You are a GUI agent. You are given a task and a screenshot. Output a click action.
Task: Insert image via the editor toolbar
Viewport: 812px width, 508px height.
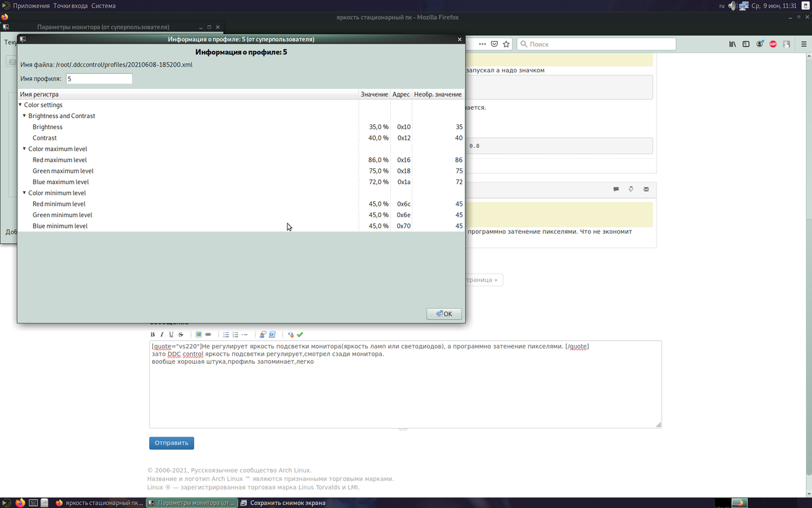pyautogui.click(x=199, y=335)
